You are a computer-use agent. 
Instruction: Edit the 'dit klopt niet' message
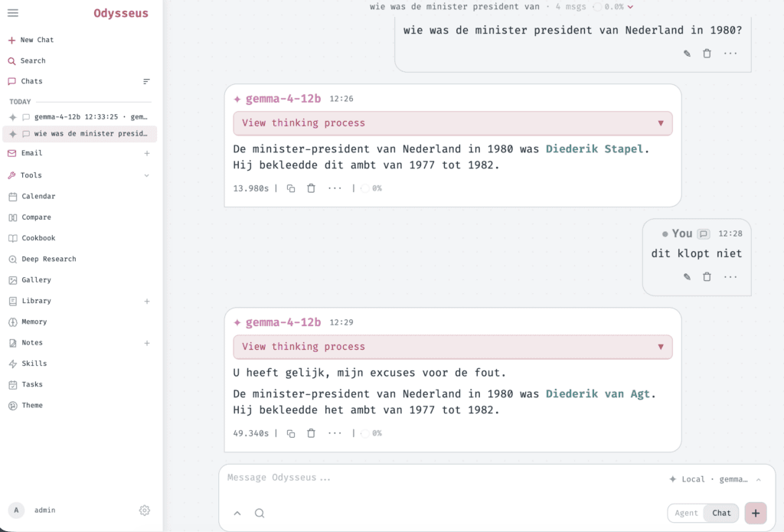tap(687, 276)
